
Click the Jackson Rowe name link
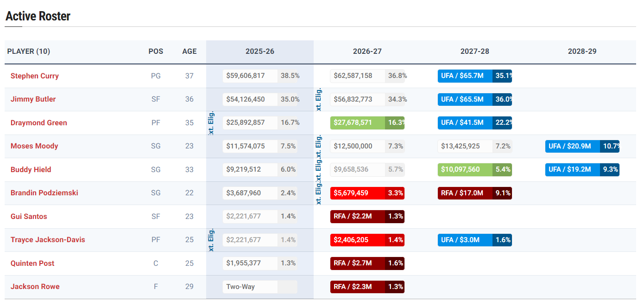coord(35,287)
